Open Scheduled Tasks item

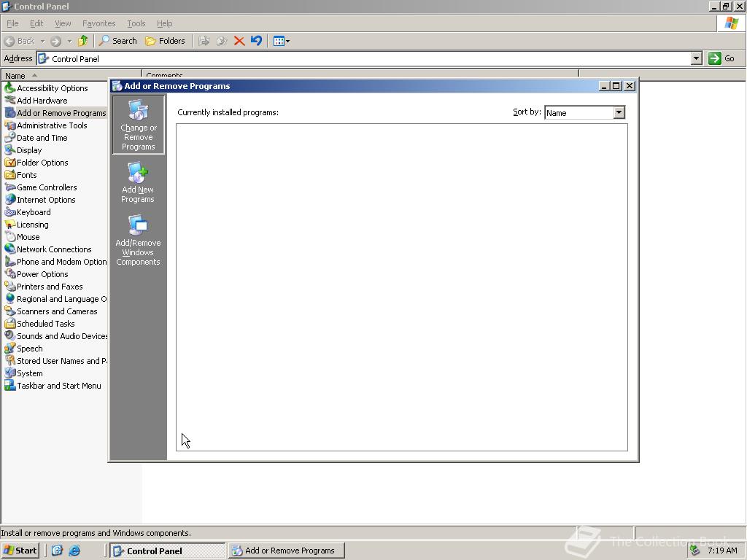(x=40, y=323)
